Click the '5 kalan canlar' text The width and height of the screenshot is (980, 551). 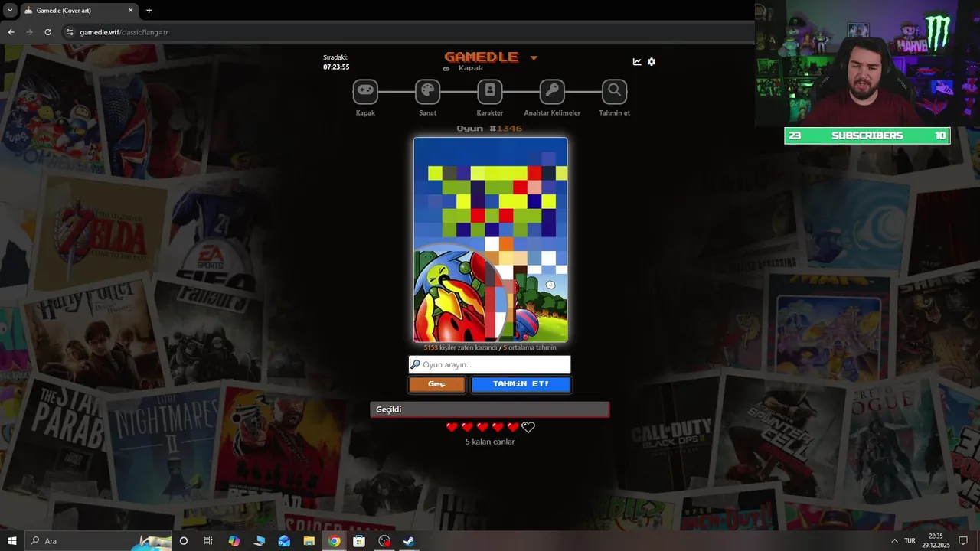[490, 442]
